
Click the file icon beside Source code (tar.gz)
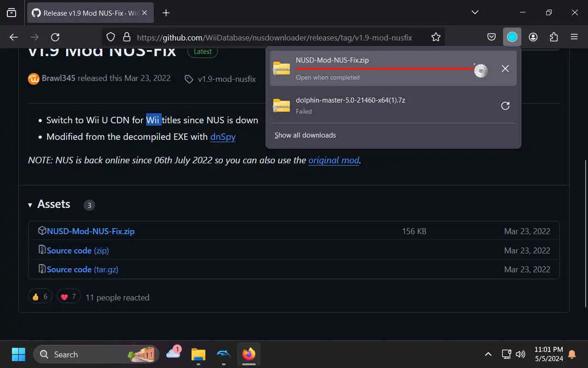[x=42, y=269]
